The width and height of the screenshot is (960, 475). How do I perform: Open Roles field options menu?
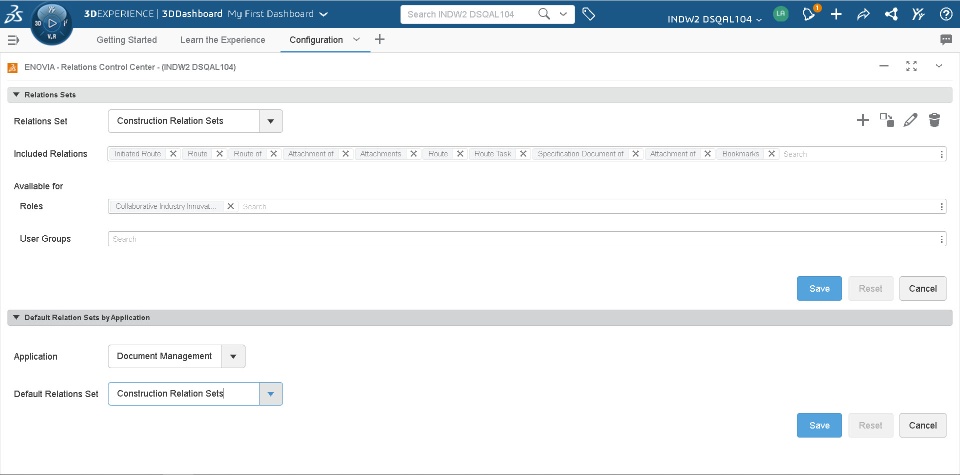942,207
